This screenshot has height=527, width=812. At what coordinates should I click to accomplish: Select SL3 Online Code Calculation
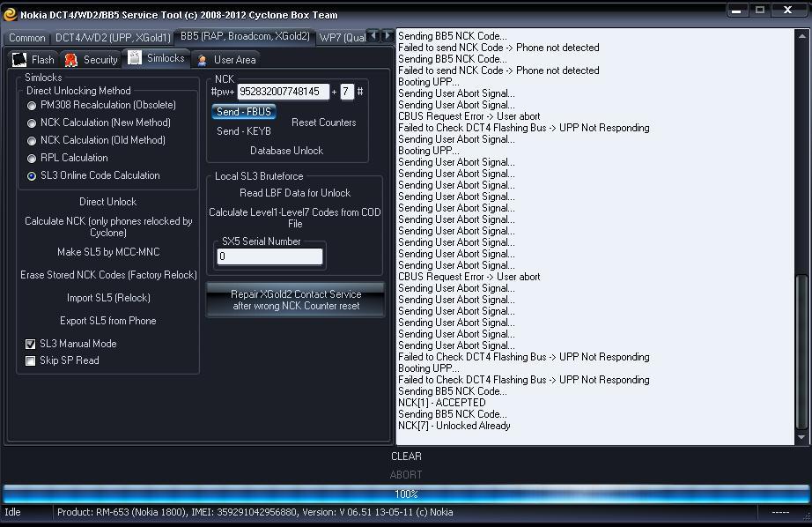click(32, 176)
